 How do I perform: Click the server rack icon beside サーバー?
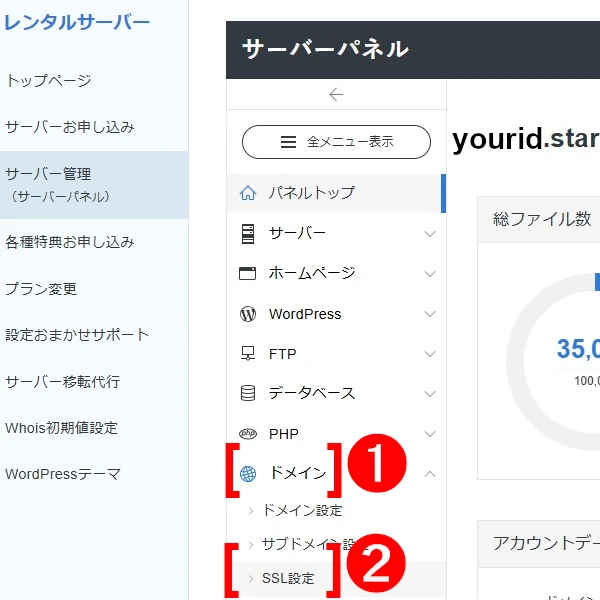[x=248, y=233]
